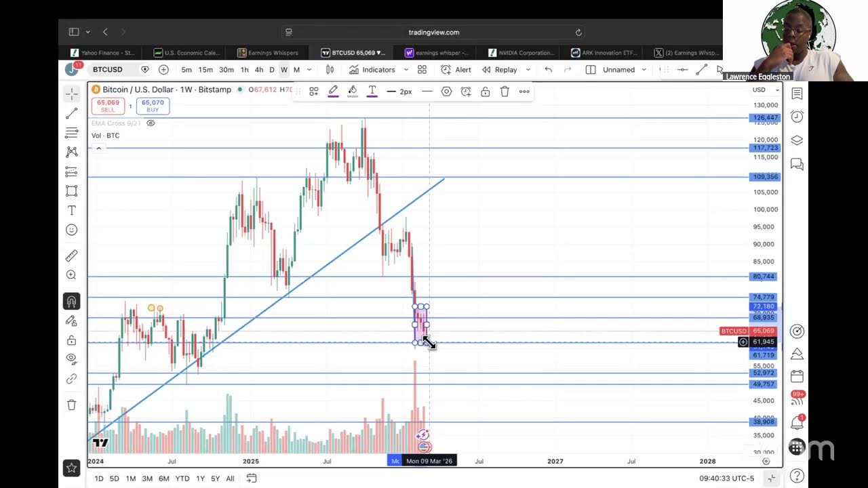The image size is (868, 488).
Task: Collapse the indicator legend arrow
Action: point(98,148)
